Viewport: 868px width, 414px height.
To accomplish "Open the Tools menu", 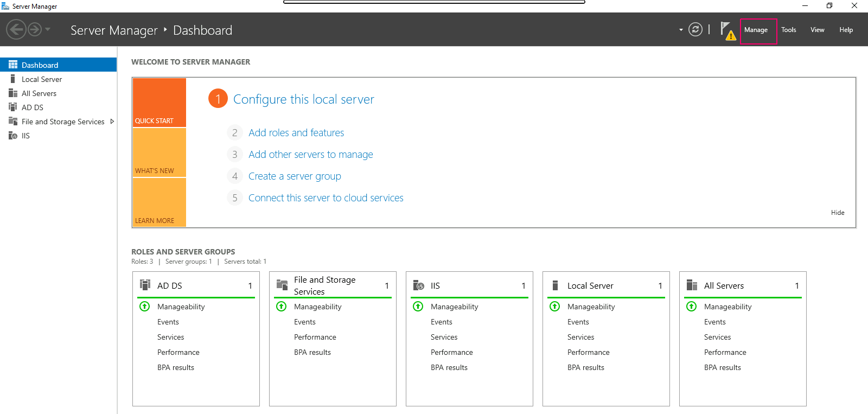I will click(x=788, y=30).
